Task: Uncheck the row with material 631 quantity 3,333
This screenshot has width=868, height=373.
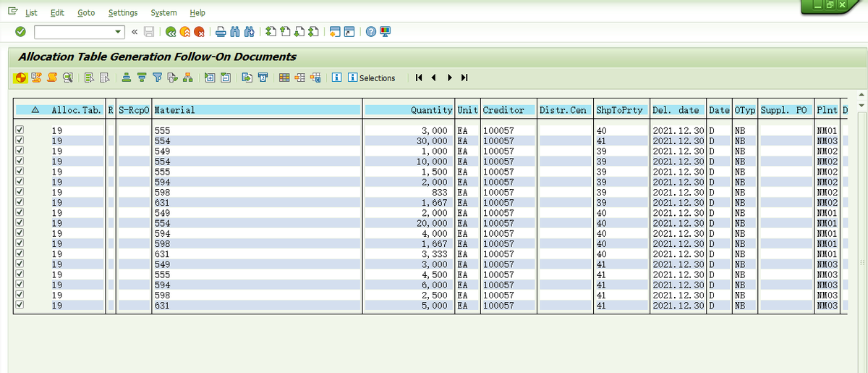Action: 20,254
